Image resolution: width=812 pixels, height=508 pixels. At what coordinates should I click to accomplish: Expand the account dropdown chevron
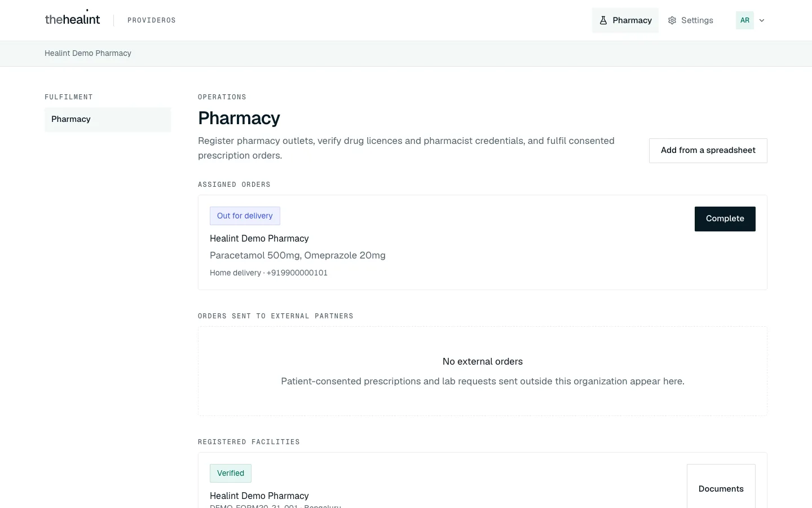point(762,20)
